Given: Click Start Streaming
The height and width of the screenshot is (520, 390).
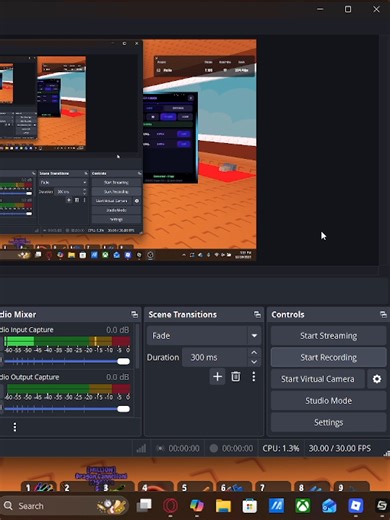Looking at the screenshot, I should tap(328, 336).
